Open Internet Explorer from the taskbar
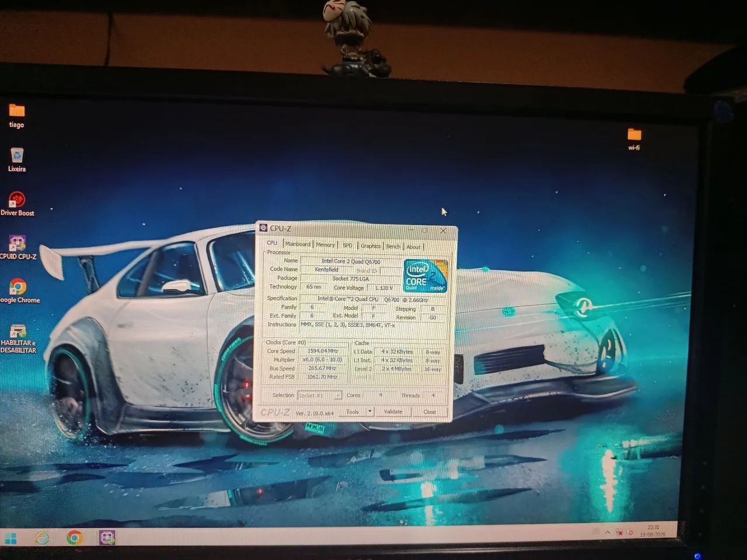 tap(43, 537)
